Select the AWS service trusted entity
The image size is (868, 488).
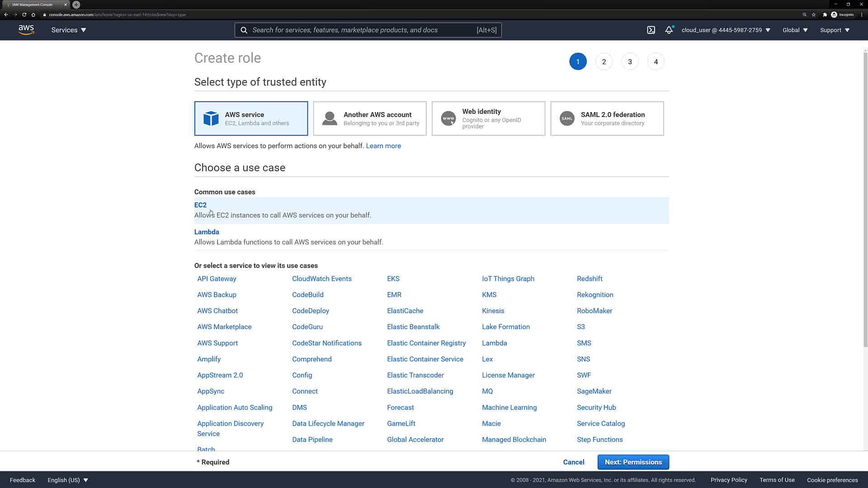251,118
